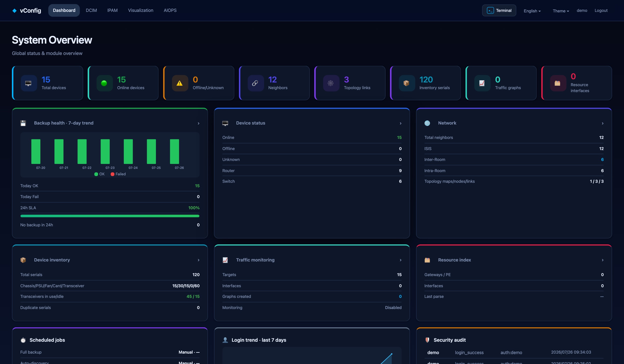The height and width of the screenshot is (364, 624).
Task: Click the Security audit shield icon
Action: [427, 340]
